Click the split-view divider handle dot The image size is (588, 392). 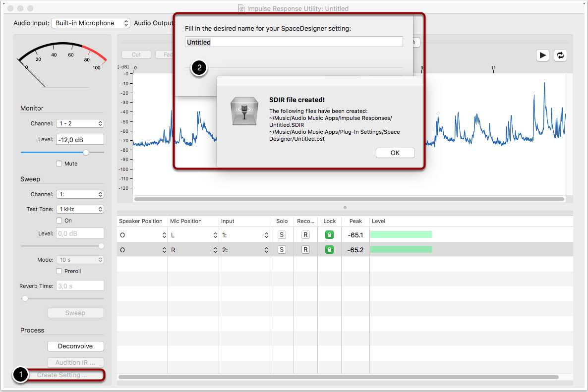click(345, 208)
